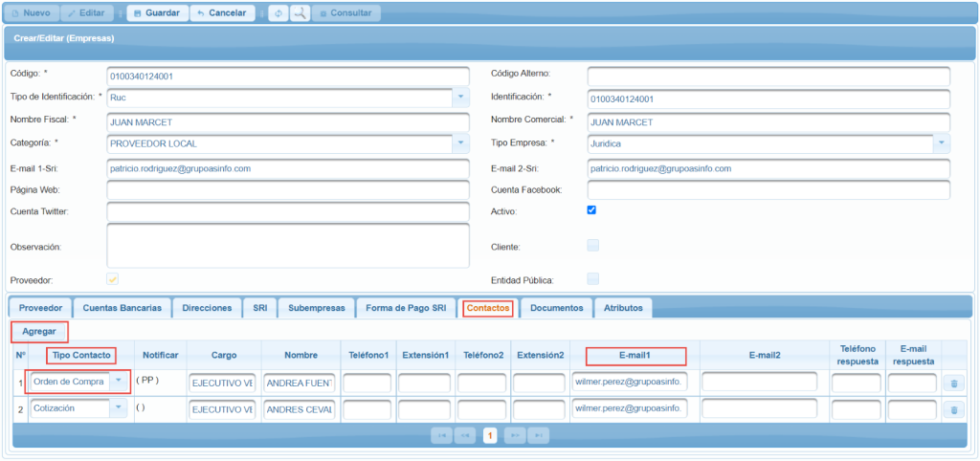The width and height of the screenshot is (980, 461).
Task: Switch to the Forma de Pago SRI tab
Action: coord(406,308)
